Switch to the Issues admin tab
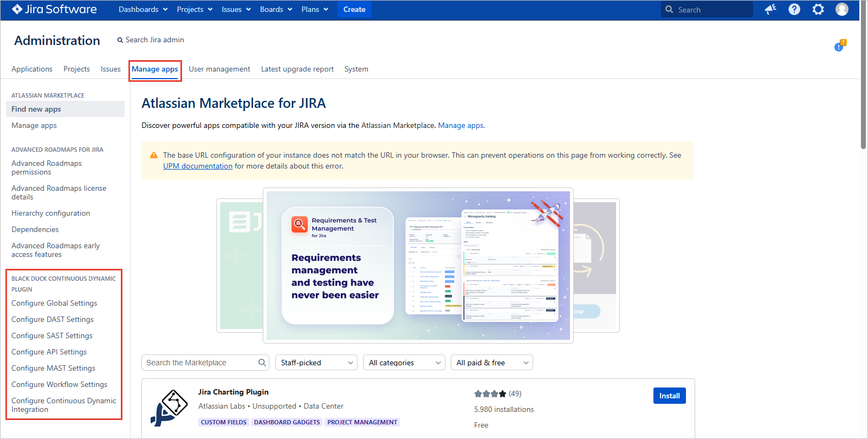This screenshot has height=439, width=868. 111,69
